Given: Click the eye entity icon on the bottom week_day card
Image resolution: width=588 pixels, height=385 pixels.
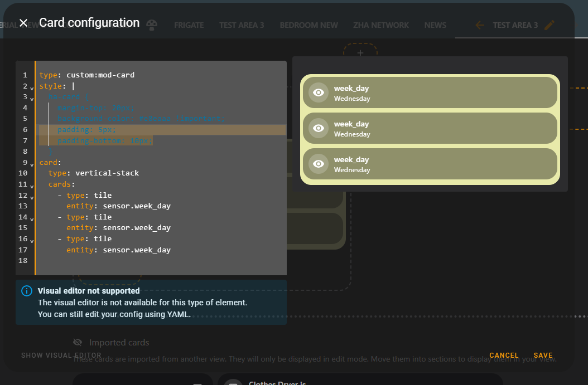Looking at the screenshot, I should click(x=318, y=164).
